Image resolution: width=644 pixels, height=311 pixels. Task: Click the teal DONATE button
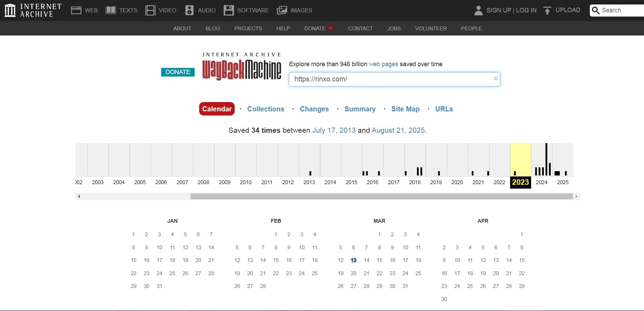click(178, 72)
